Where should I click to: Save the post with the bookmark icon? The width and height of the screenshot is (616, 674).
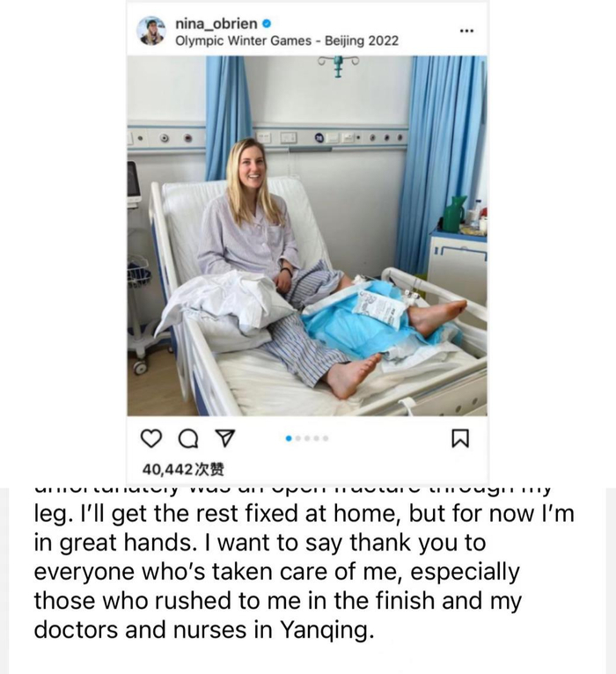pos(460,439)
